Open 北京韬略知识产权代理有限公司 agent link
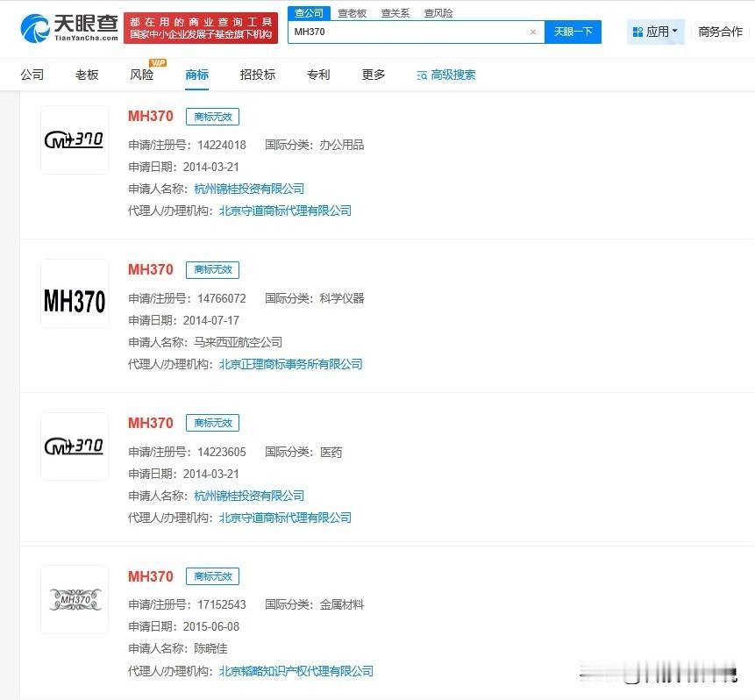This screenshot has height=700, width=755. tap(296, 671)
